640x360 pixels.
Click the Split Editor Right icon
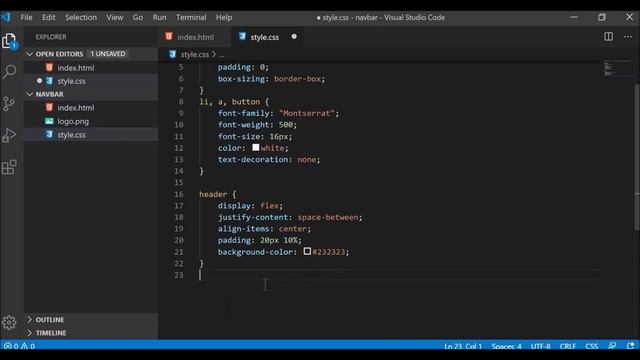point(608,37)
